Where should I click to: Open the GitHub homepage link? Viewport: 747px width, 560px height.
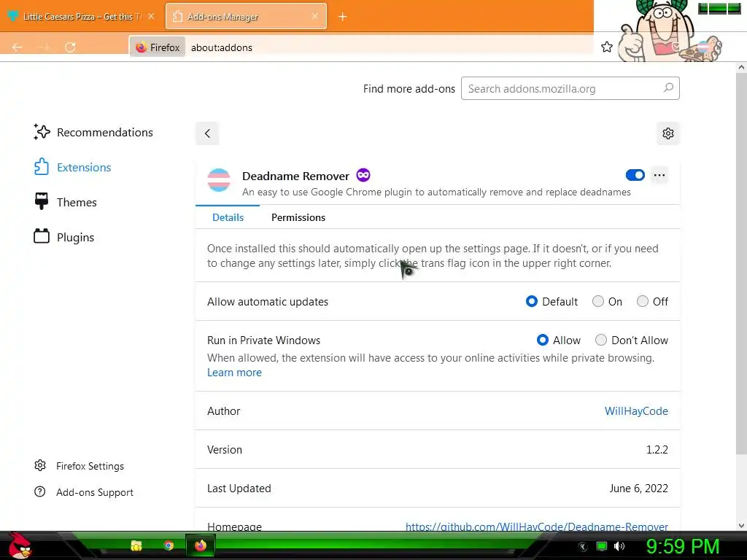[x=536, y=526]
